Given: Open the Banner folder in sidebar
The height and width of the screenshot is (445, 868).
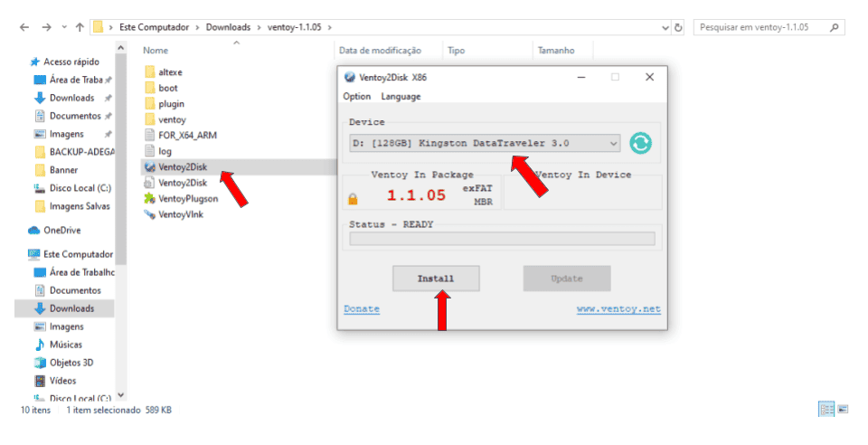Looking at the screenshot, I should [x=57, y=170].
